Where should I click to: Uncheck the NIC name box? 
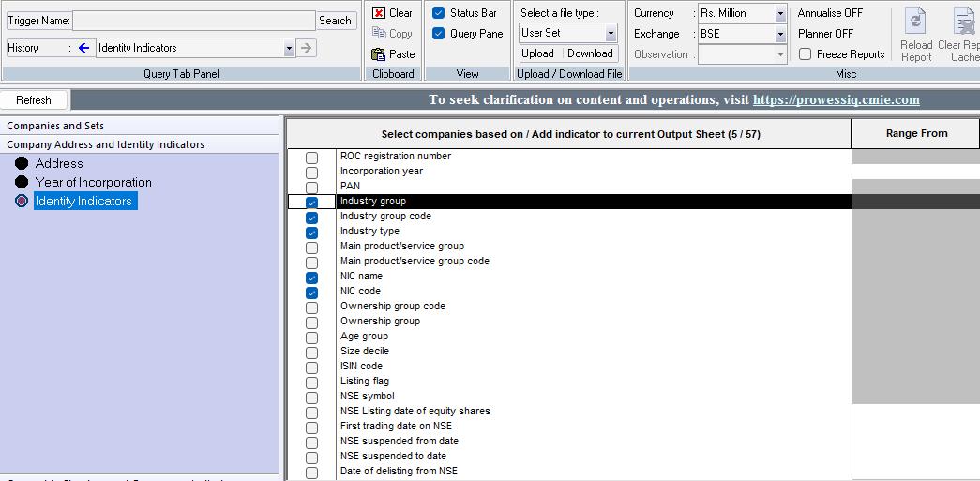(312, 278)
